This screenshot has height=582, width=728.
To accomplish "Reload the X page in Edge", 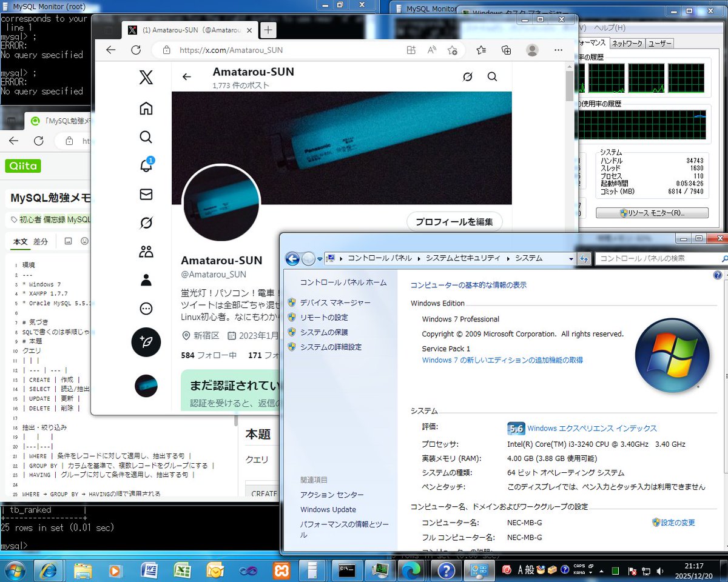I will [x=136, y=50].
